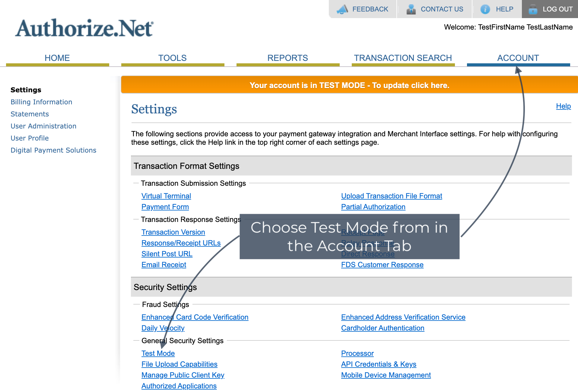
Task: Open the FDS Customer Response link
Action: (x=382, y=265)
